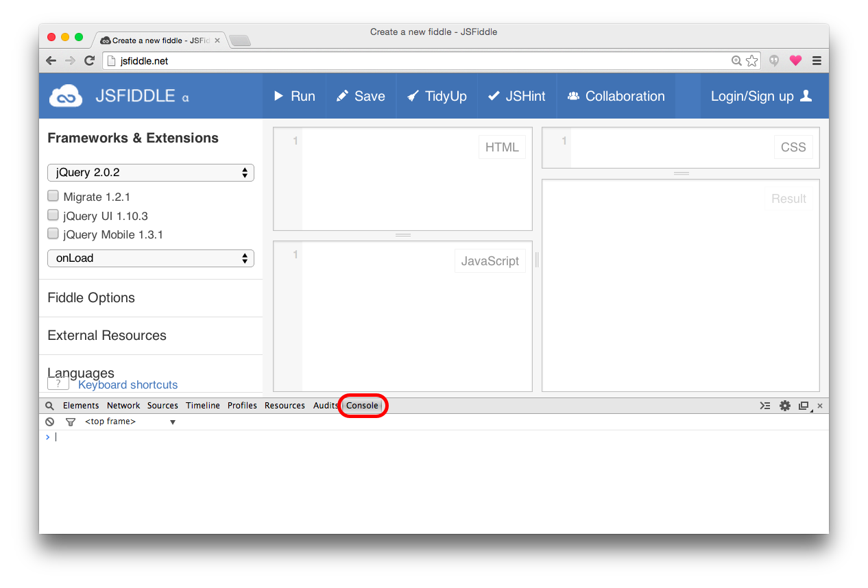The width and height of the screenshot is (868, 588).
Task: Open the onLoad dropdown
Action: (151, 258)
